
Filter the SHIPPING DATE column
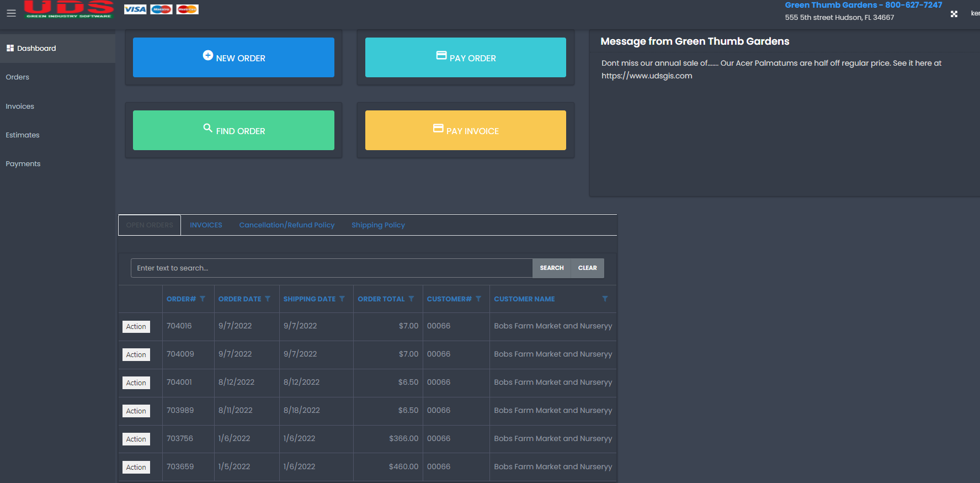click(342, 299)
